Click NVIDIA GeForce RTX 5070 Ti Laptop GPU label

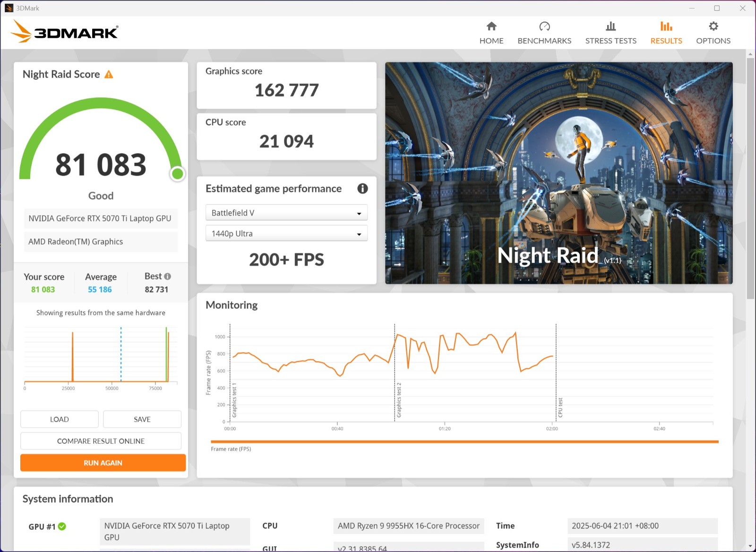[100, 218]
